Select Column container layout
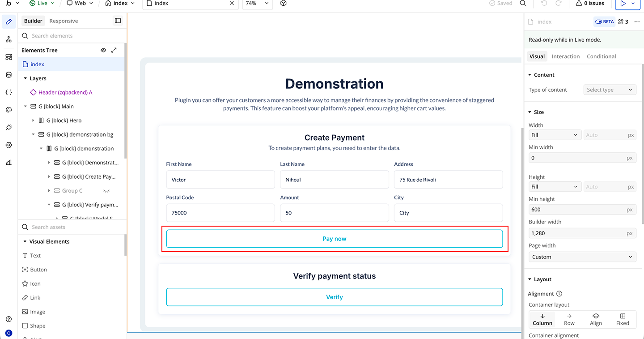The height and width of the screenshot is (339, 644). (x=542, y=319)
